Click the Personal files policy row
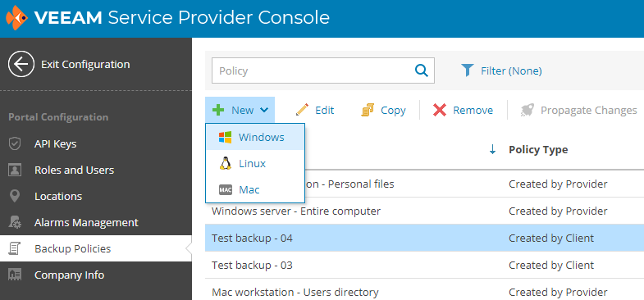Image resolution: width=644 pixels, height=300 pixels. tap(424, 184)
